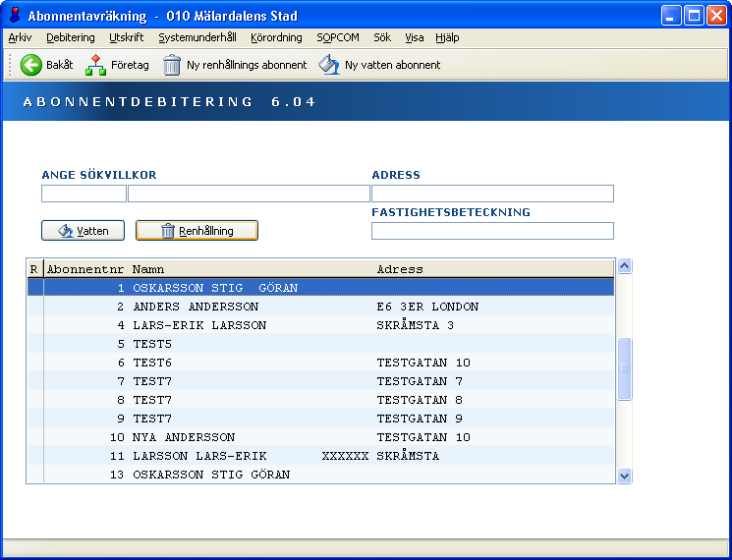Open the Debitering menu
The image size is (732, 560).
71,37
